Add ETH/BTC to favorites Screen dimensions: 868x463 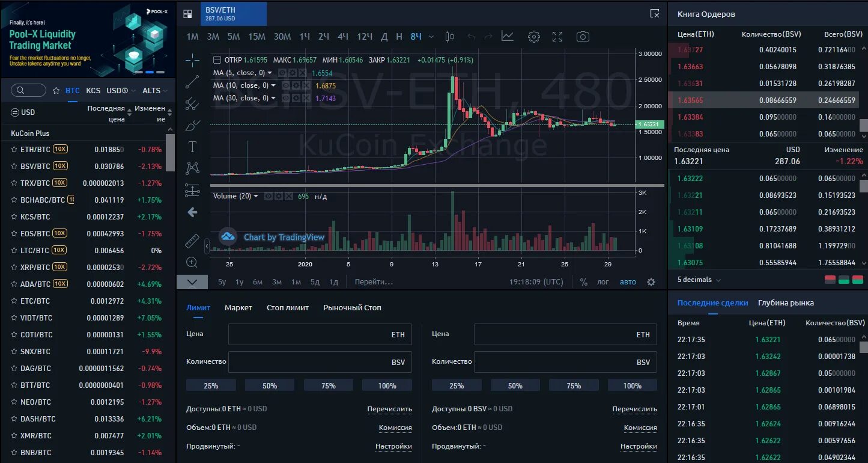pos(14,149)
